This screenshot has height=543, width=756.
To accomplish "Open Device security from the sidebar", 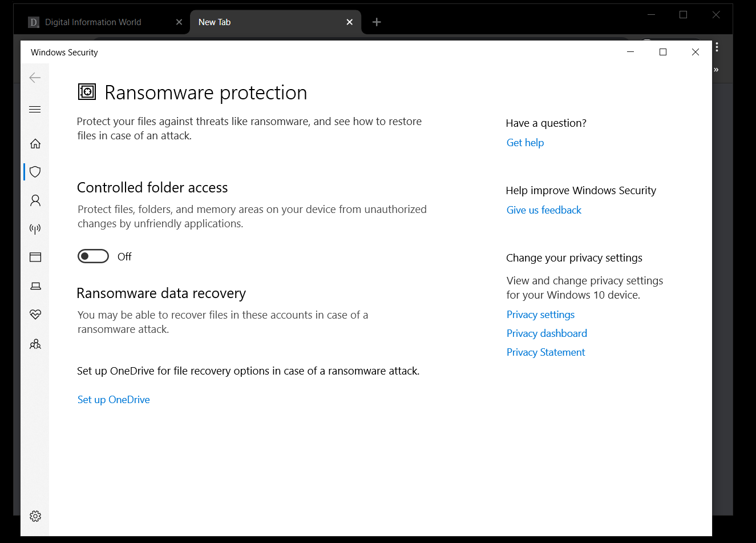I will point(35,285).
